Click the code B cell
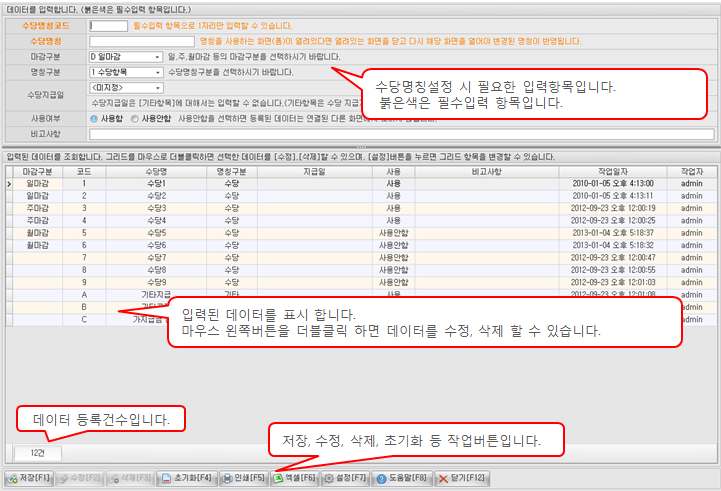The width and height of the screenshot is (721, 491). (84, 307)
